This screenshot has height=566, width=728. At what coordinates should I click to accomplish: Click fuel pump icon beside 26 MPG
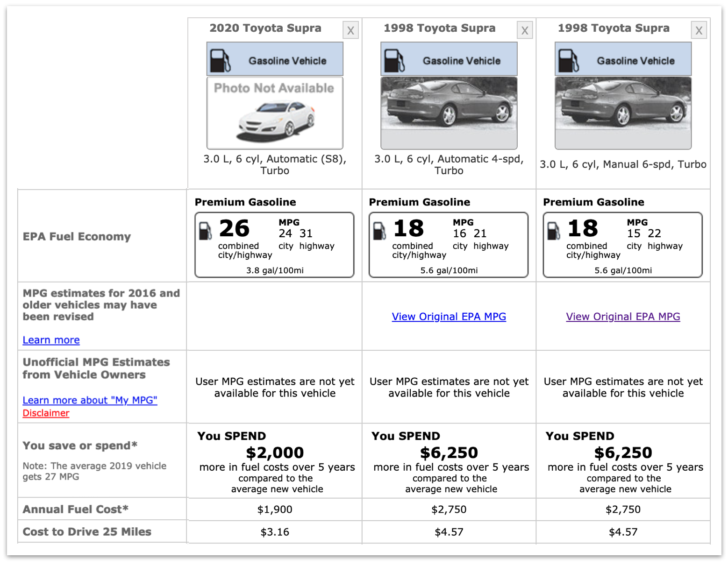205,231
